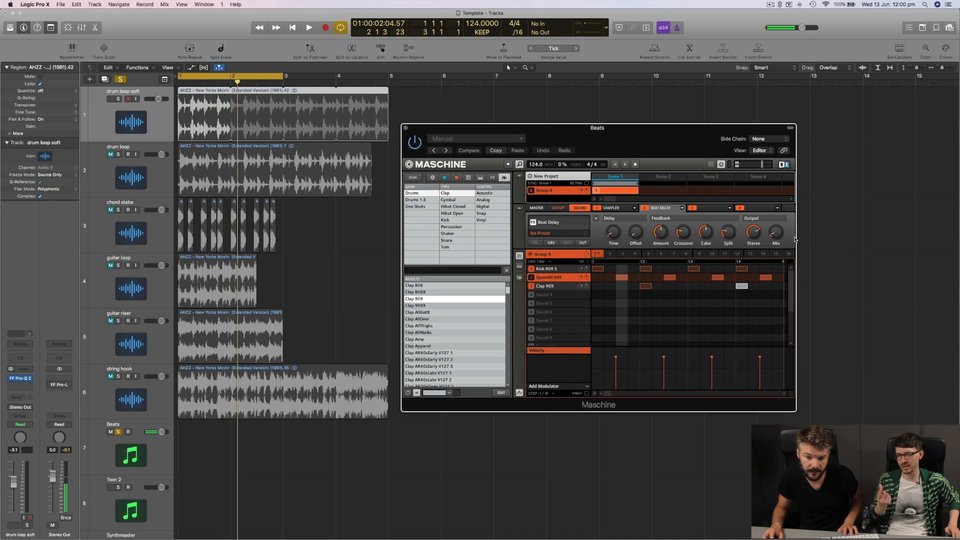This screenshot has height=540, width=960.
Task: Toggle the Inspector info icon
Action: (24, 28)
